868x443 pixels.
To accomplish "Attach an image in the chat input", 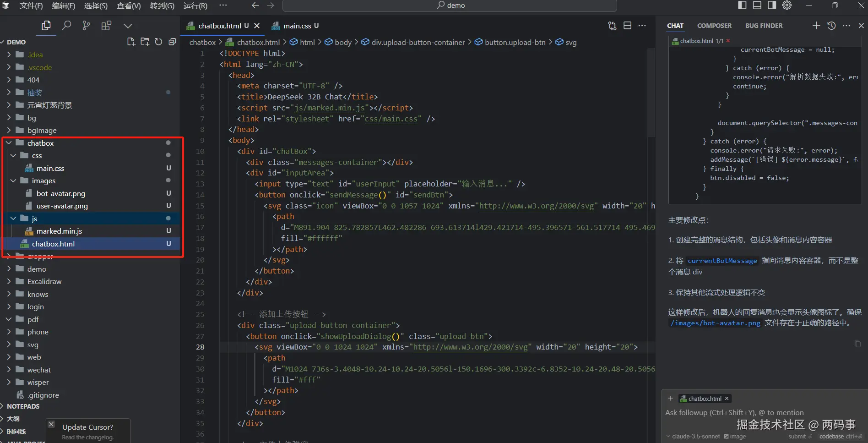I will [735, 436].
